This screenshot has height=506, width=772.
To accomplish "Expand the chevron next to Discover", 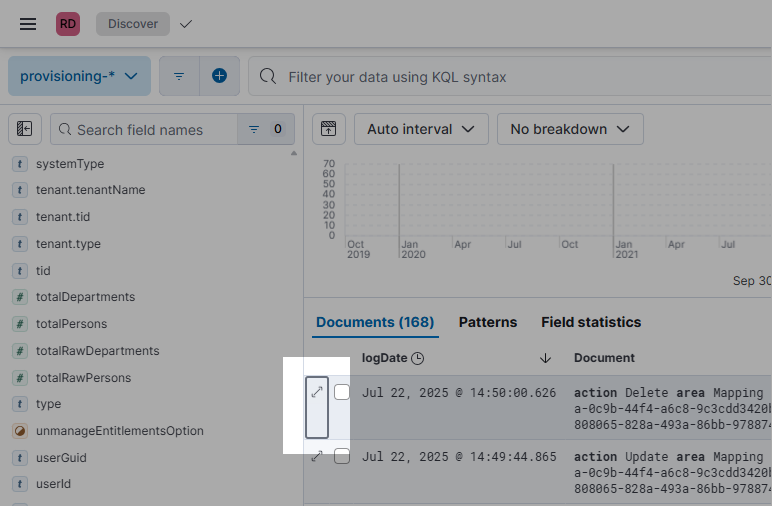I will tap(186, 24).
